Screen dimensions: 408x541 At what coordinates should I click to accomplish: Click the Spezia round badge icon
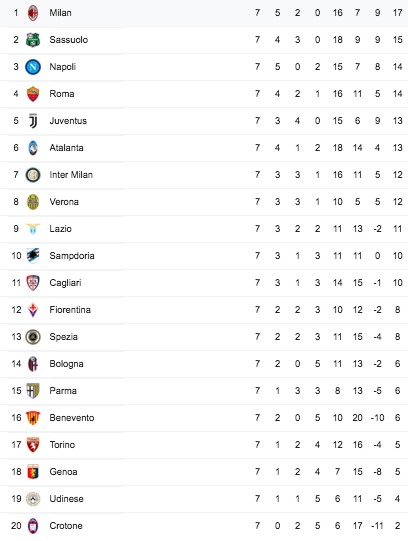click(33, 337)
